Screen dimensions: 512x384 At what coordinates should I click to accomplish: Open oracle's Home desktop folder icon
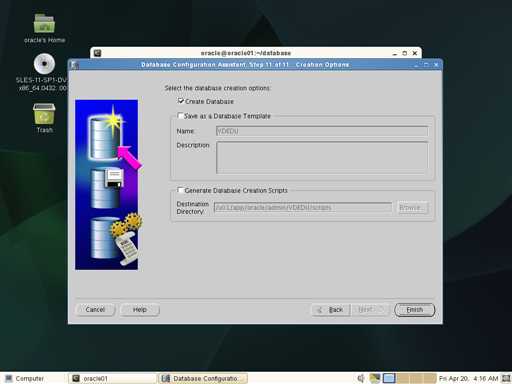(x=44, y=24)
